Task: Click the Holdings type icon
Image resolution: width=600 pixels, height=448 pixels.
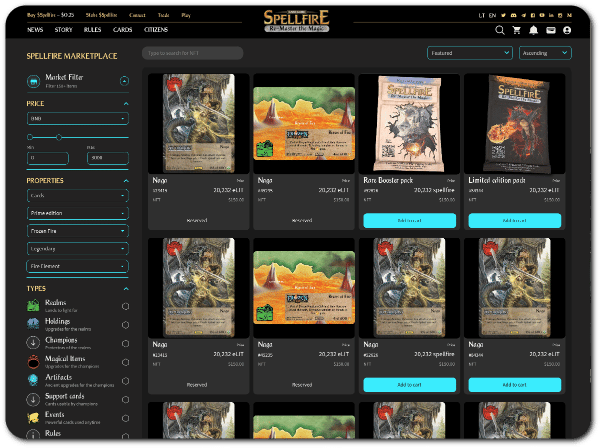Action: (x=34, y=325)
